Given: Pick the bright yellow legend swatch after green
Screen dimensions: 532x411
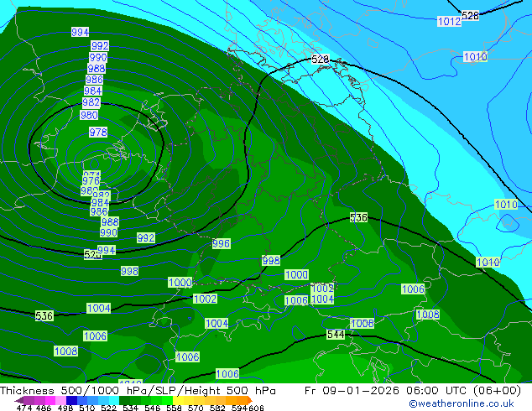Looking at the screenshot, I should [179, 400].
